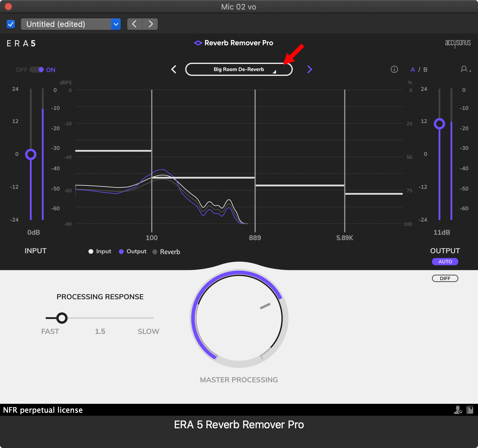This screenshot has height=448, width=478.
Task: Click the 5.89K band divider line
Action: [345, 161]
